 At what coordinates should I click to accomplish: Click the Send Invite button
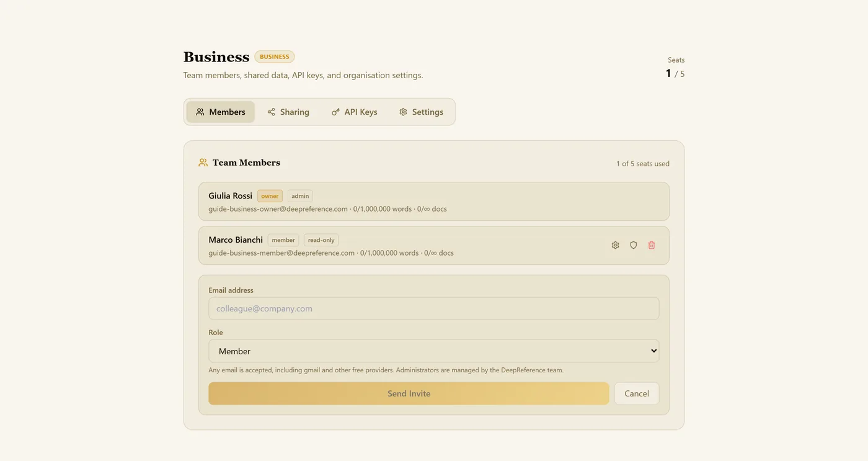[409, 393]
